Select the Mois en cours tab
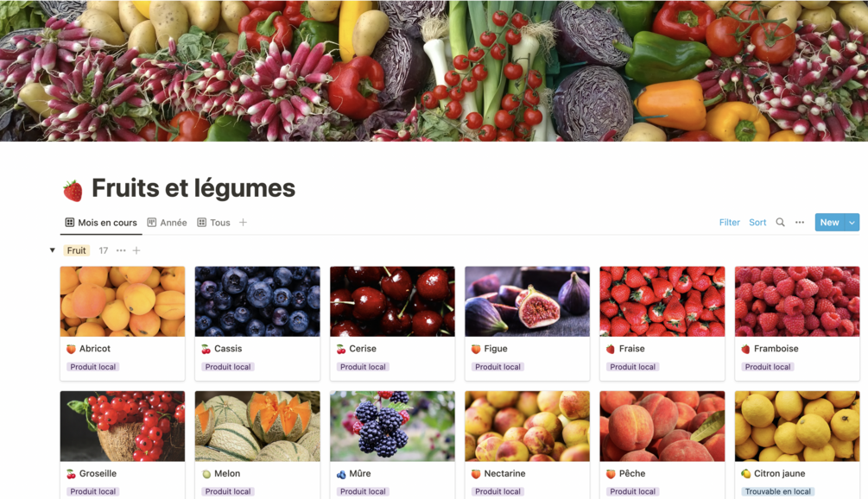868x499 pixels. click(101, 223)
